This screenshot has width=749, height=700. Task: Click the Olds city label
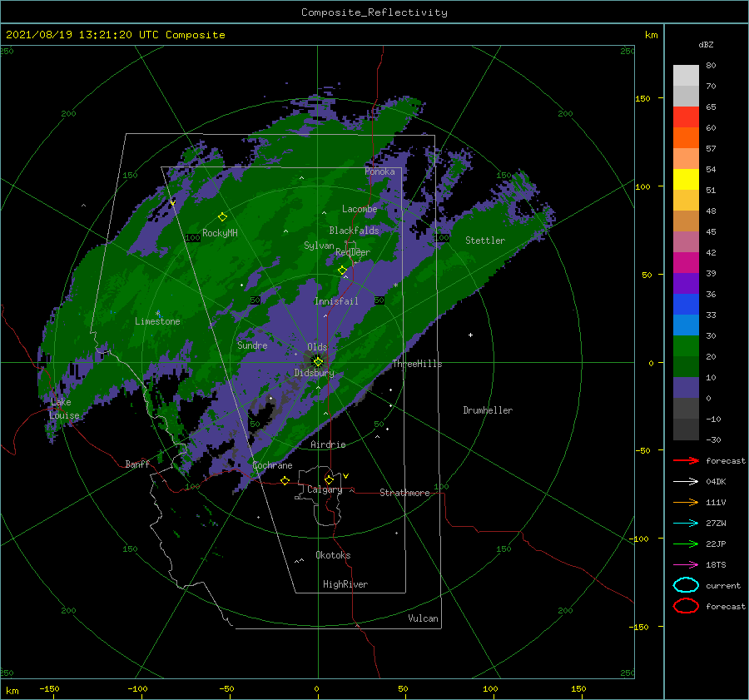[317, 347]
